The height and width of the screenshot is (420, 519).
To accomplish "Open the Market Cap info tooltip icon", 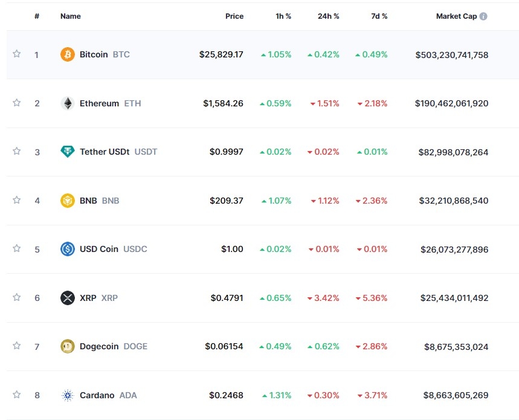I will click(483, 16).
